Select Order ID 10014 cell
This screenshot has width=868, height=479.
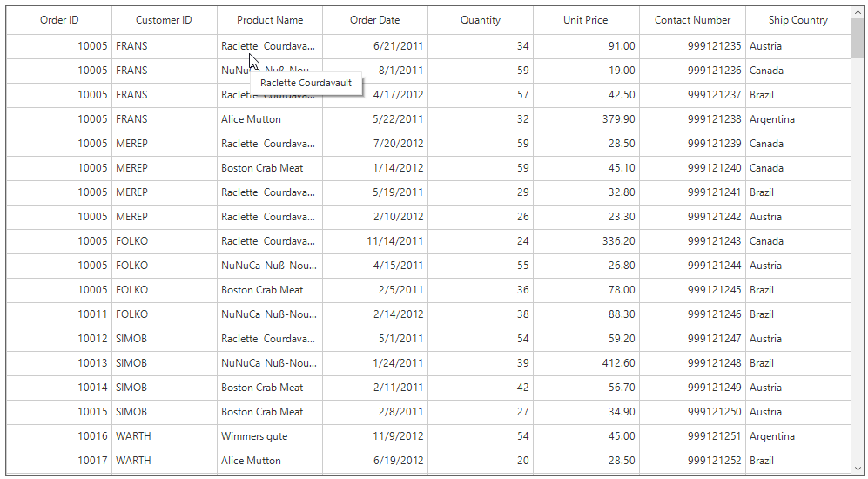tap(59, 388)
